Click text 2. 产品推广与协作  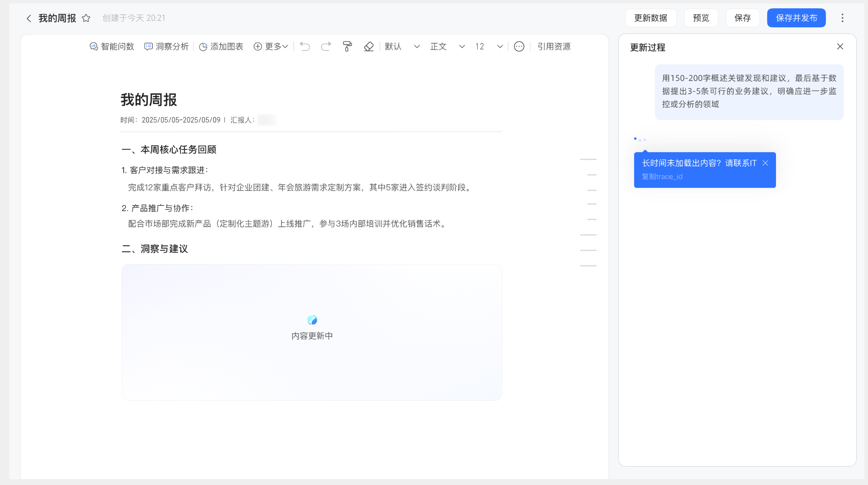pos(157,208)
